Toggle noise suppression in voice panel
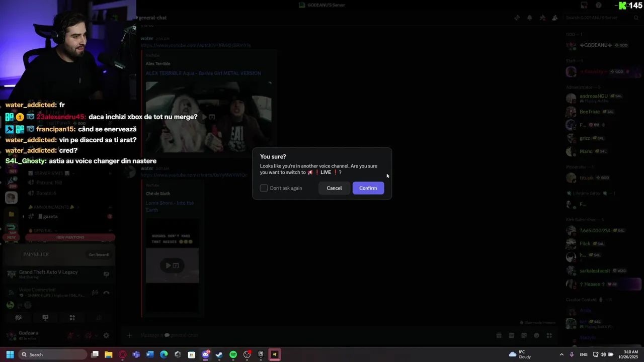The image size is (644, 362). click(95, 293)
